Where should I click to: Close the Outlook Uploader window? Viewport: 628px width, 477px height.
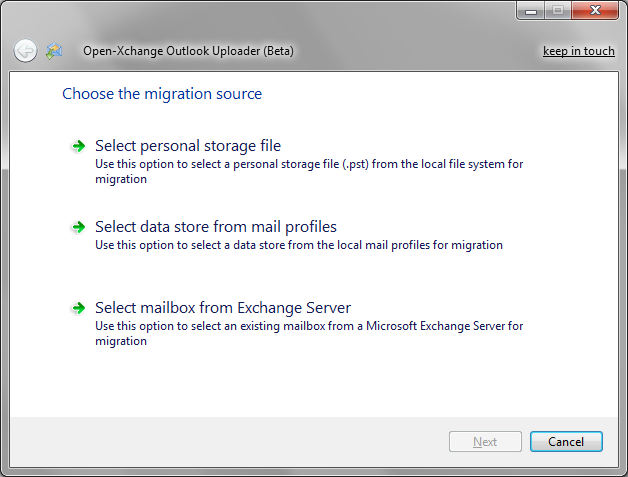(x=595, y=11)
